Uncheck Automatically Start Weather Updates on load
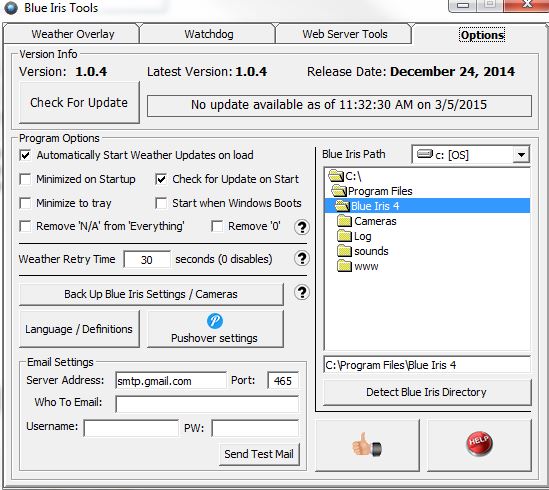 coord(26,155)
